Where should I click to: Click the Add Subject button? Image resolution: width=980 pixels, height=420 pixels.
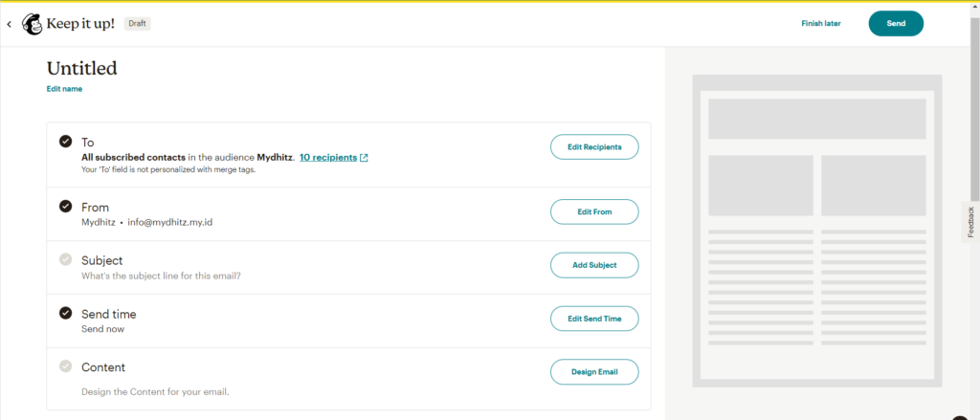point(593,265)
